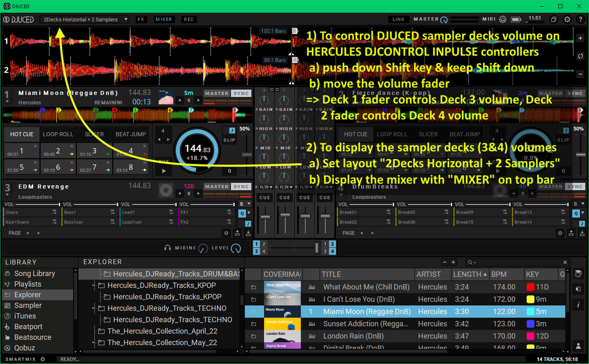Click library minus button next to search
The height and width of the screenshot is (364, 589).
click(445, 262)
